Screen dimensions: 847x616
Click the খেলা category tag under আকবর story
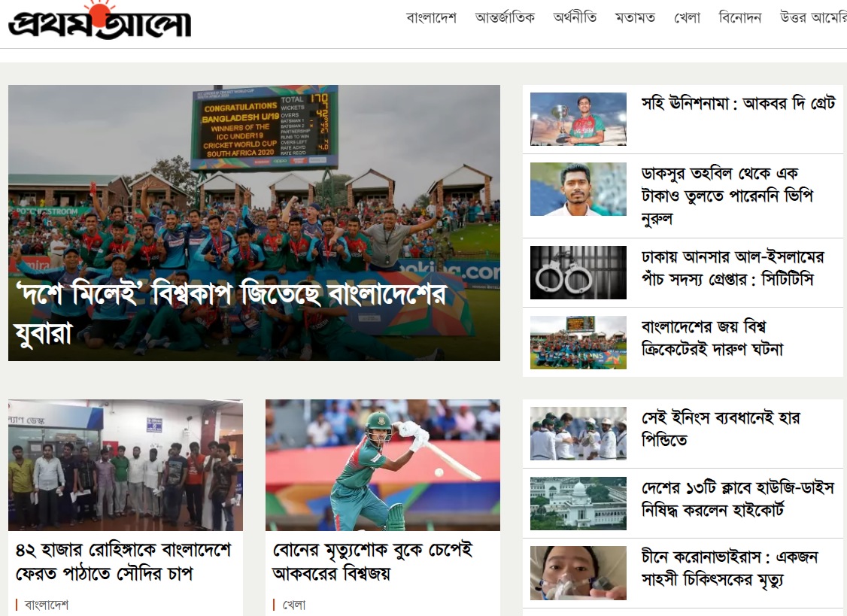point(294,605)
